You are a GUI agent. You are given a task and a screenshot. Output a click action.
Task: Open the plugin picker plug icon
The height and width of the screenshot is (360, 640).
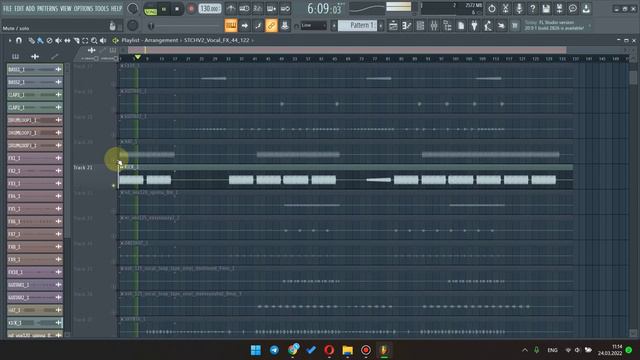(x=474, y=26)
